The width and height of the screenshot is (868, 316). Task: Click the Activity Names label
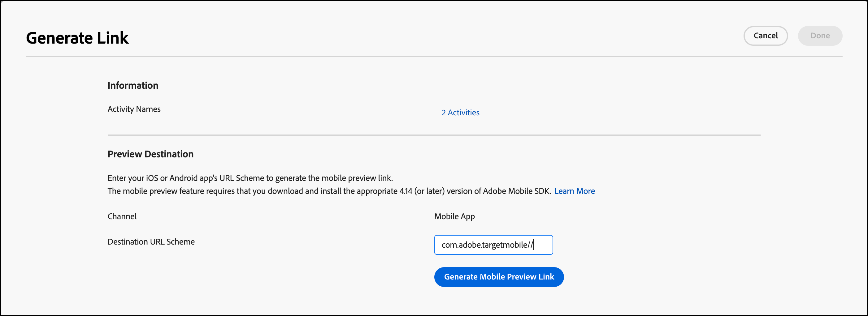click(134, 109)
